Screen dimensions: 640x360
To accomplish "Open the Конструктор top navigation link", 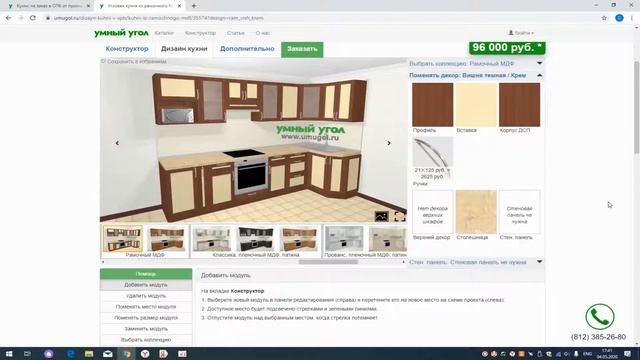I will point(200,33).
